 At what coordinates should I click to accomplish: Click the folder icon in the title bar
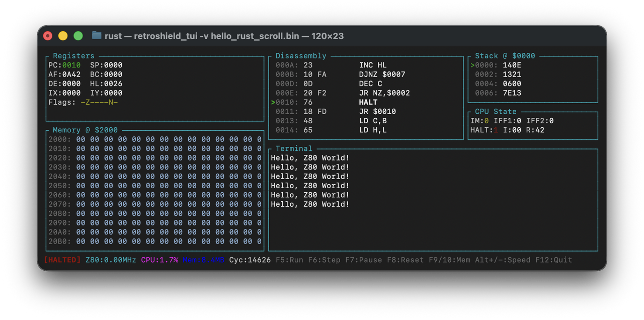[x=96, y=36]
